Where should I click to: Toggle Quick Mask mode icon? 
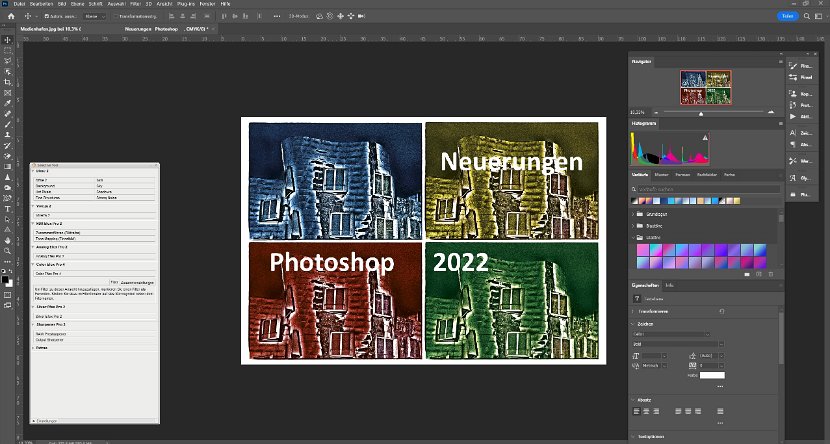pyautogui.click(x=7, y=295)
